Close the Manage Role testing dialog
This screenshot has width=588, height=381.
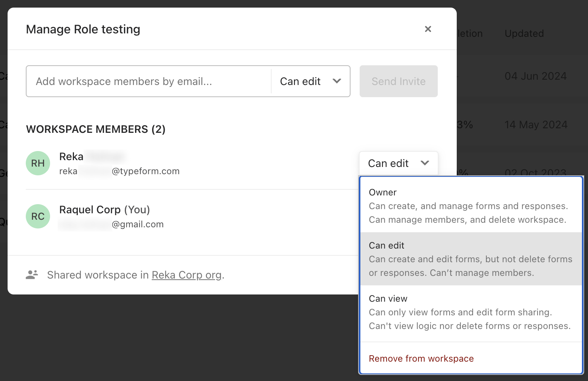pyautogui.click(x=428, y=29)
